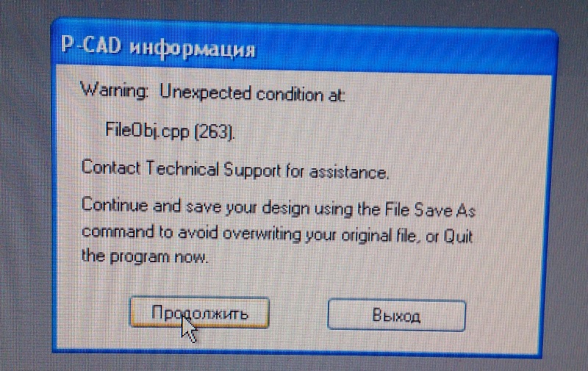Click the P-CAD информация title bar
588x371 pixels.
click(304, 47)
